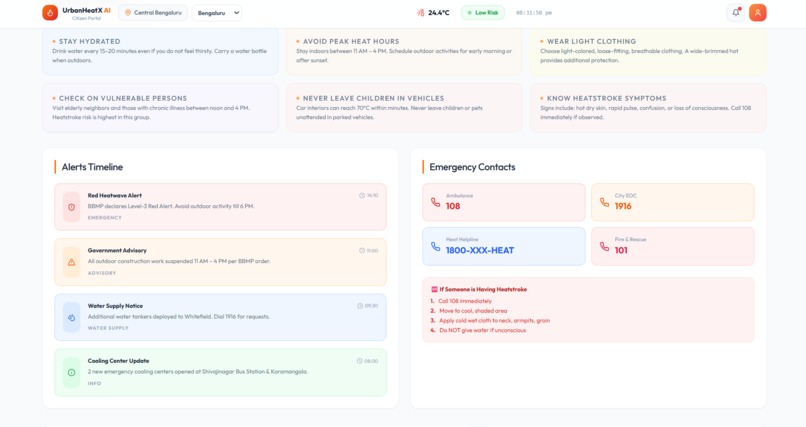Viewport: 806px width, 427px height.
Task: Click the Water Supply Notice droplet icon
Action: [71, 318]
